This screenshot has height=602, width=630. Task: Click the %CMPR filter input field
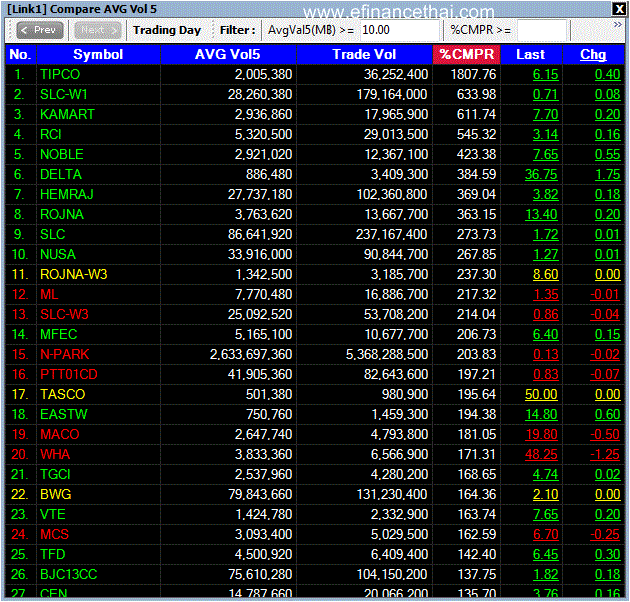pos(541,30)
